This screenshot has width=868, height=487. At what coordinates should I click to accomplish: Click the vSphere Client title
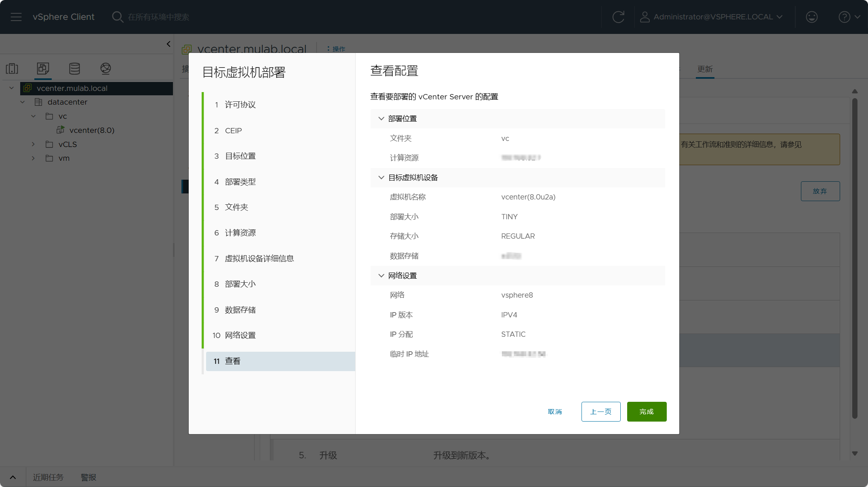63,17
